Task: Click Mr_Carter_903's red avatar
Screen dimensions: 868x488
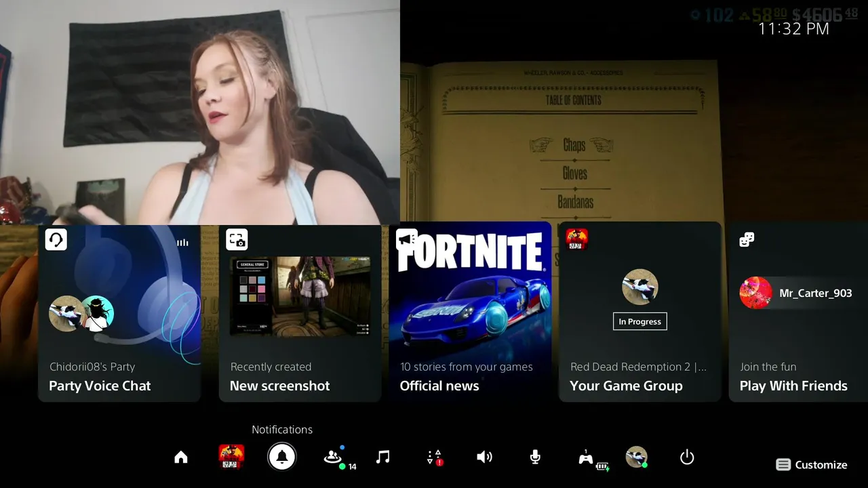Action: point(755,293)
